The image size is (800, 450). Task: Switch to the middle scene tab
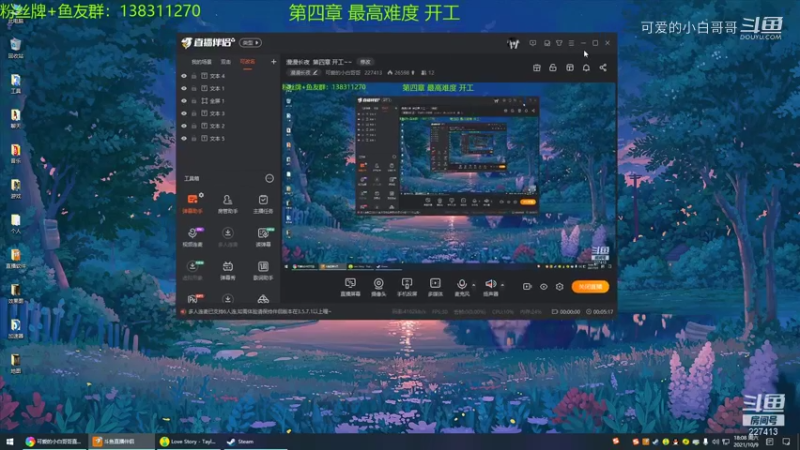(226, 62)
